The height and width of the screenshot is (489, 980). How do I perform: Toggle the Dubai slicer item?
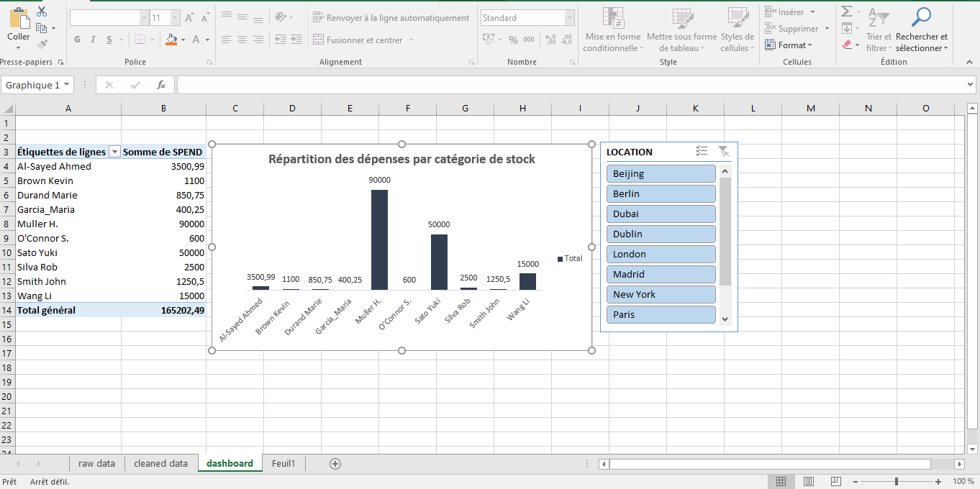[661, 214]
